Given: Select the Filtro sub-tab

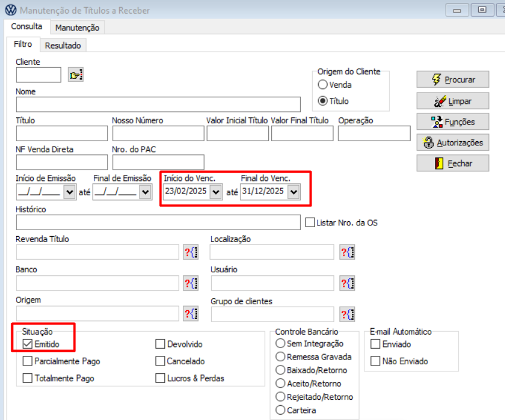Looking at the screenshot, I should pyautogui.click(x=23, y=44).
